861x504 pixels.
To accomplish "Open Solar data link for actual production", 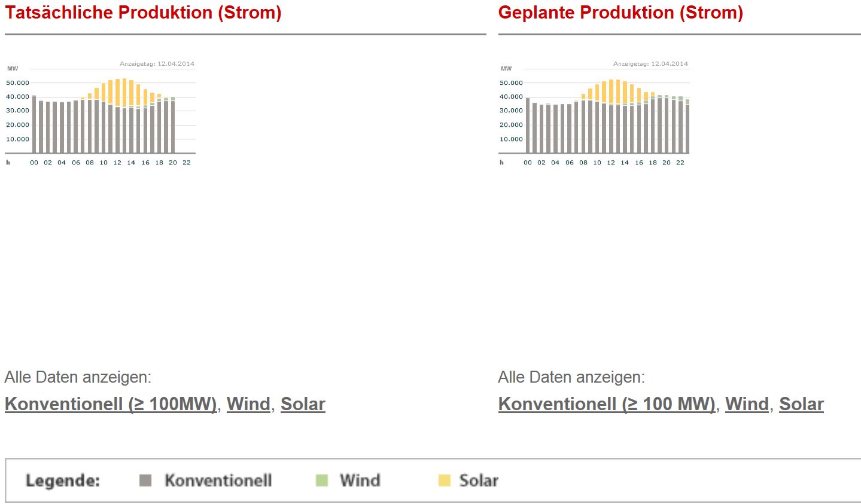I will pos(303,404).
